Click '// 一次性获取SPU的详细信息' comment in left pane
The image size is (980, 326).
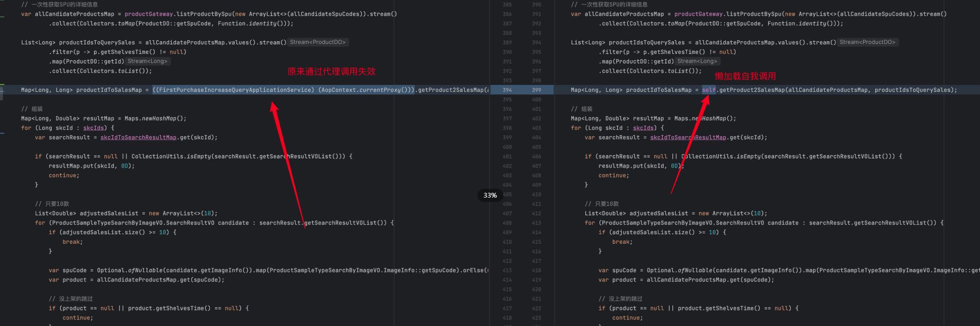pyautogui.click(x=60, y=4)
